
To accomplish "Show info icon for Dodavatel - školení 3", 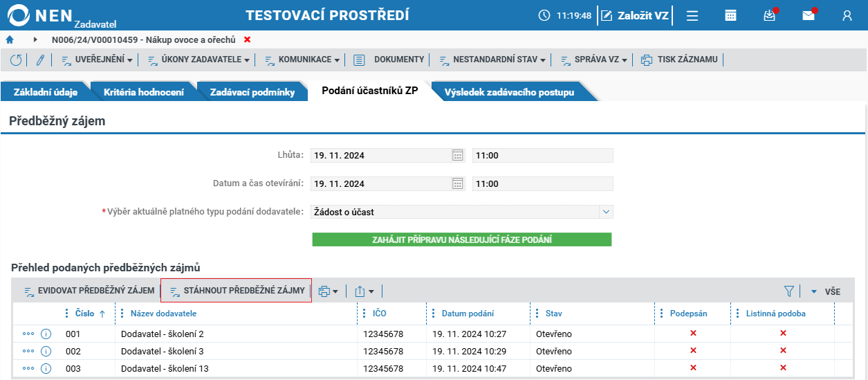I will [46, 351].
